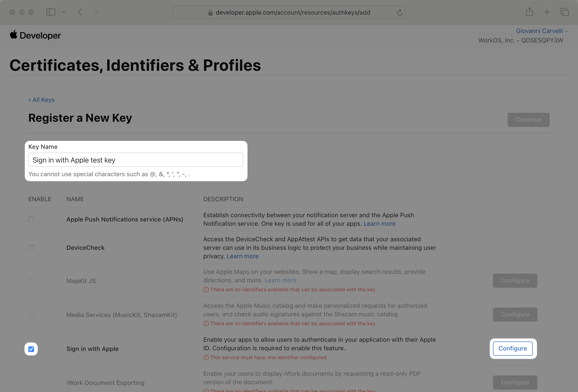Open the Share icon in toolbar
This screenshot has width=578, height=392.
coord(530,12)
